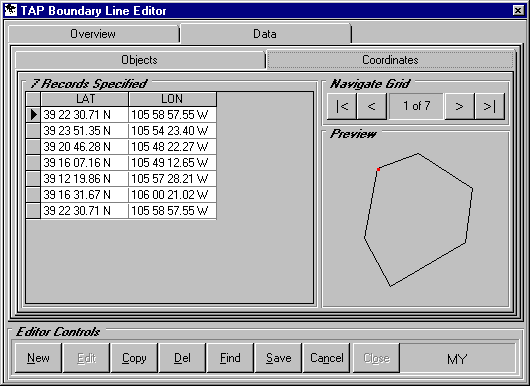This screenshot has width=530, height=386.
Task: Select the latitude cell 39 20 46.28 N
Action: tap(84, 147)
